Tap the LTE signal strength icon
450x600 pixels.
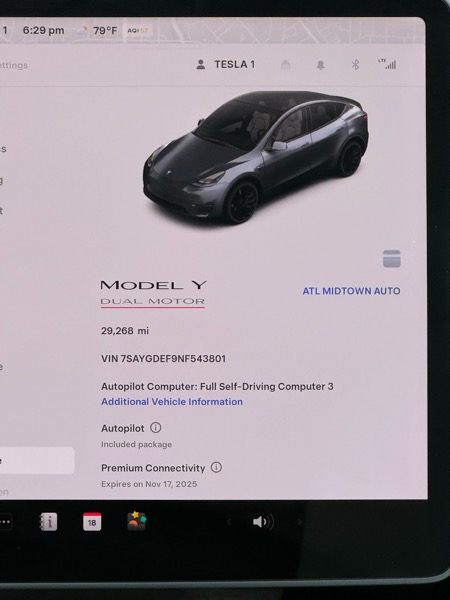(387, 64)
